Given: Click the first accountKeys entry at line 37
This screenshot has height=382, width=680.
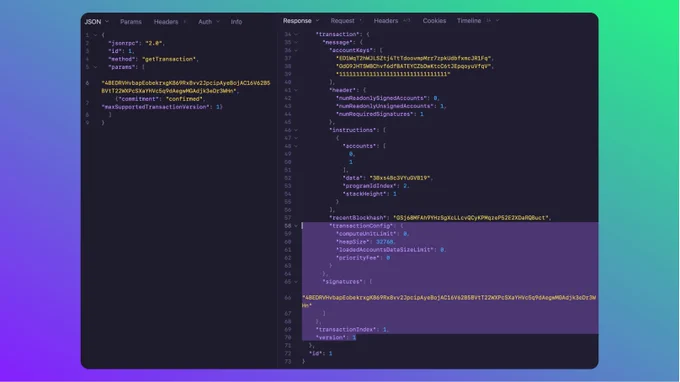Looking at the screenshot, I should click(415, 58).
